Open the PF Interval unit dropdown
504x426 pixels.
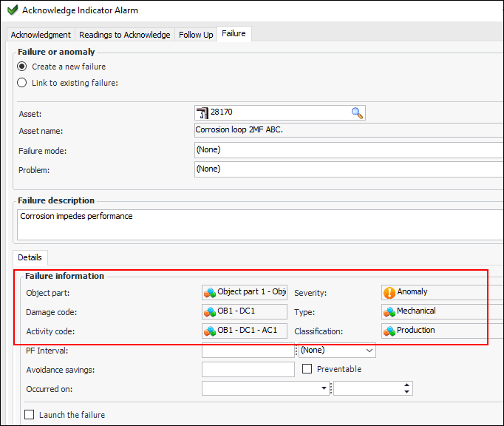(369, 351)
